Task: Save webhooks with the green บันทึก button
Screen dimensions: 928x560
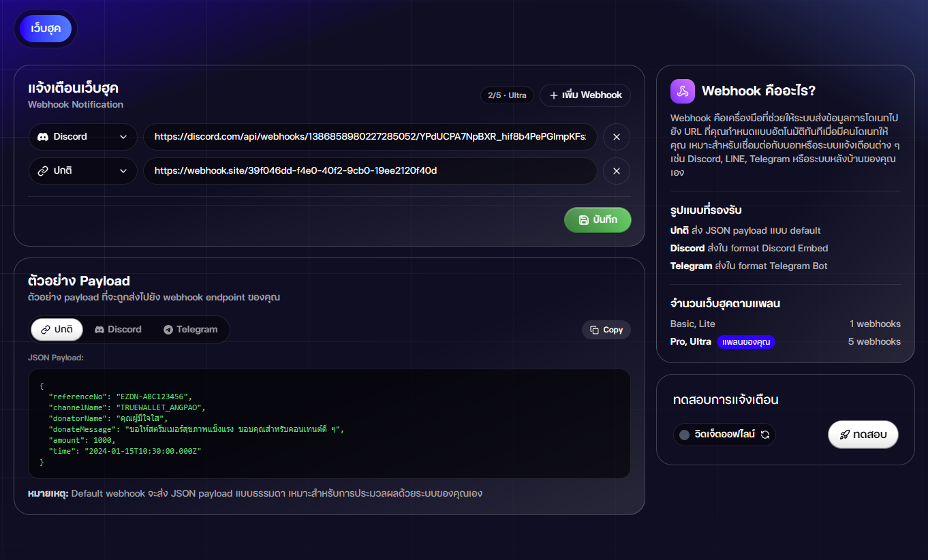Action: (x=598, y=220)
